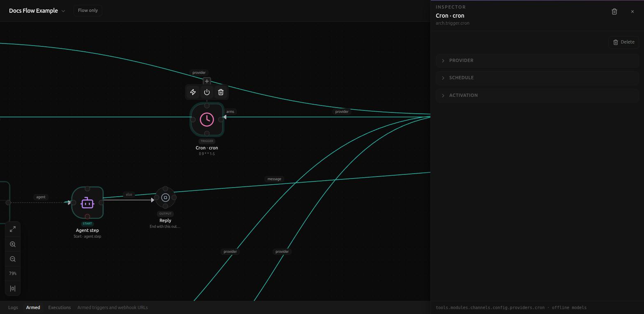Toggle the power icon on Cron node toolbar

207,92
